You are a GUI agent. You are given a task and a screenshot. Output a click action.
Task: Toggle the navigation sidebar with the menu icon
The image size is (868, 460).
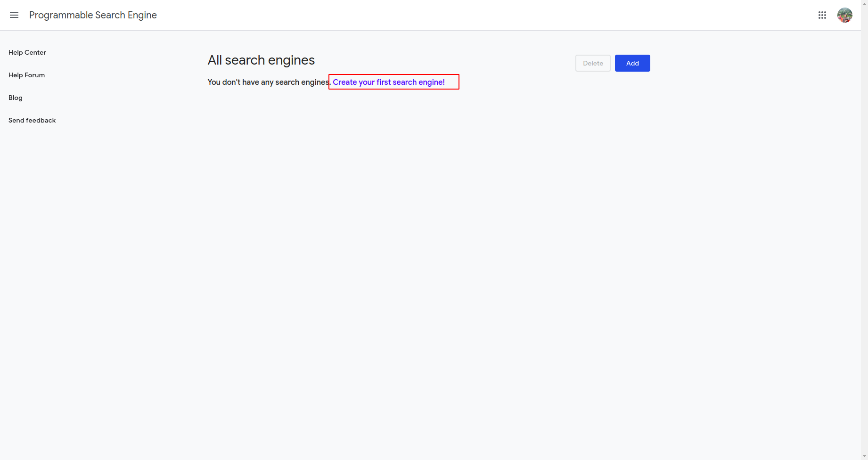[14, 15]
